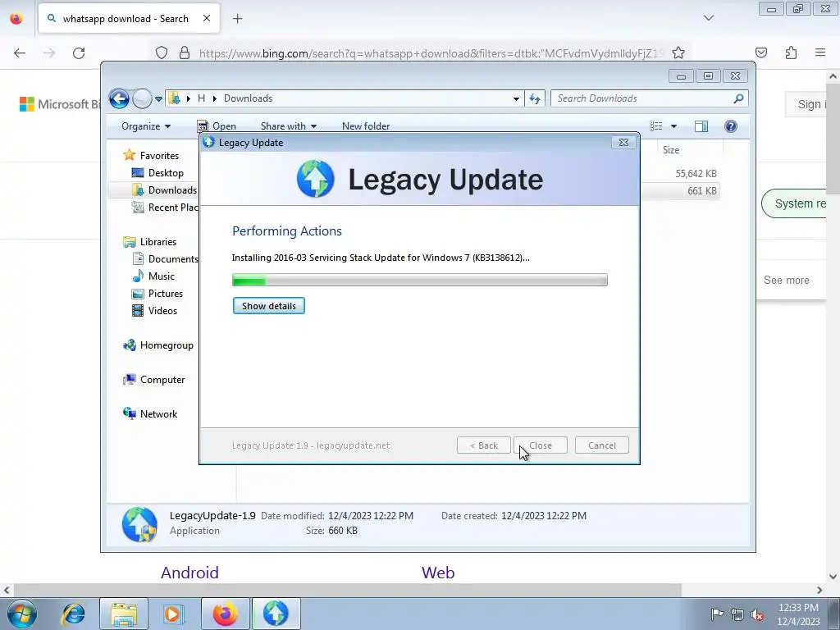Expand the address bar history dropdown
The width and height of the screenshot is (840, 630).
516,98
